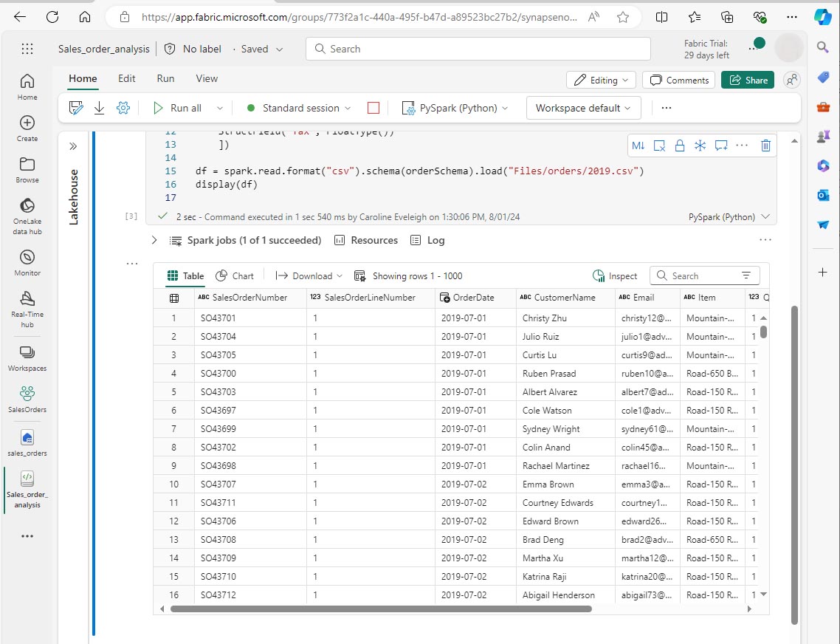The width and height of the screenshot is (840, 644).
Task: Click the CustomerName column header
Action: [565, 297]
